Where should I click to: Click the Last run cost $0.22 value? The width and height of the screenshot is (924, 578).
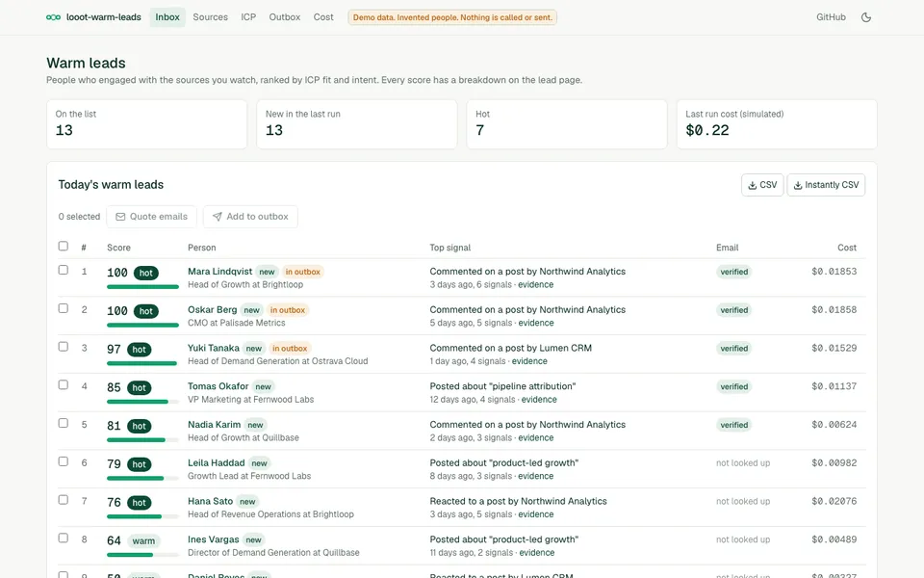coord(707,130)
